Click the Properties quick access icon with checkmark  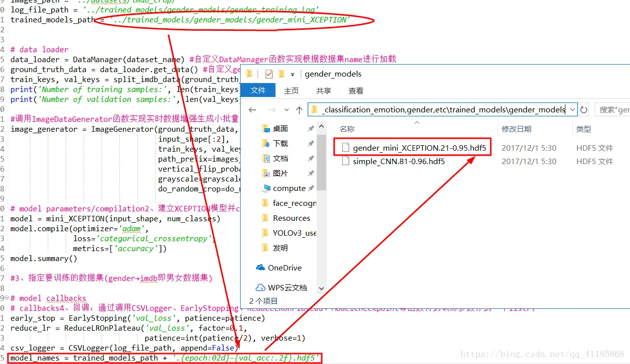[269, 74]
